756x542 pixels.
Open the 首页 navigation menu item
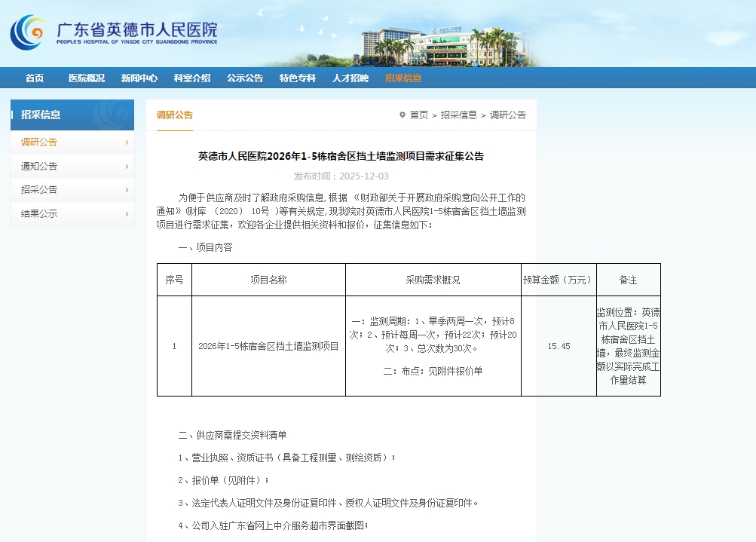[35, 78]
